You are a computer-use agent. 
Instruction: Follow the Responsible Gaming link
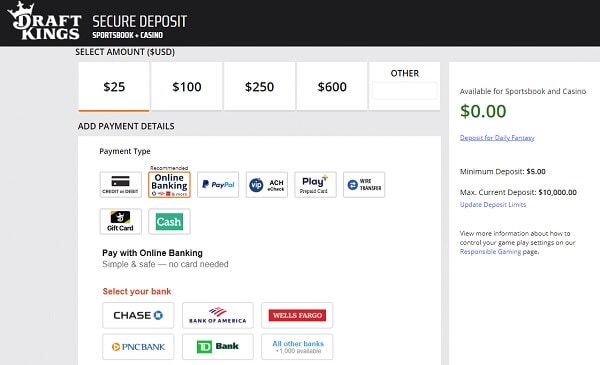(x=490, y=252)
